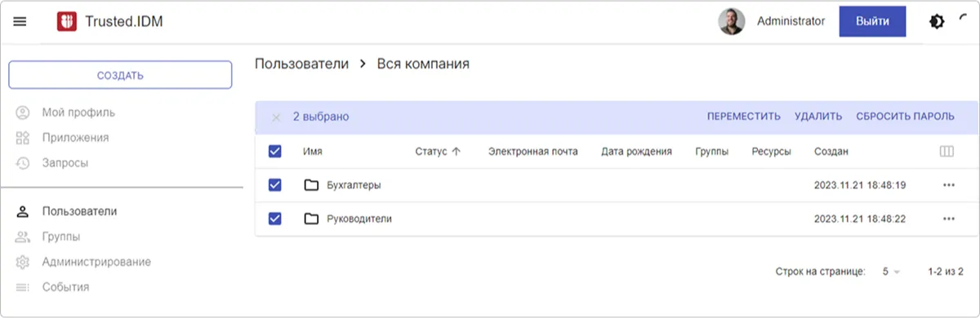980x318 pixels.
Task: Click the Выйти logout button
Action: (x=872, y=21)
